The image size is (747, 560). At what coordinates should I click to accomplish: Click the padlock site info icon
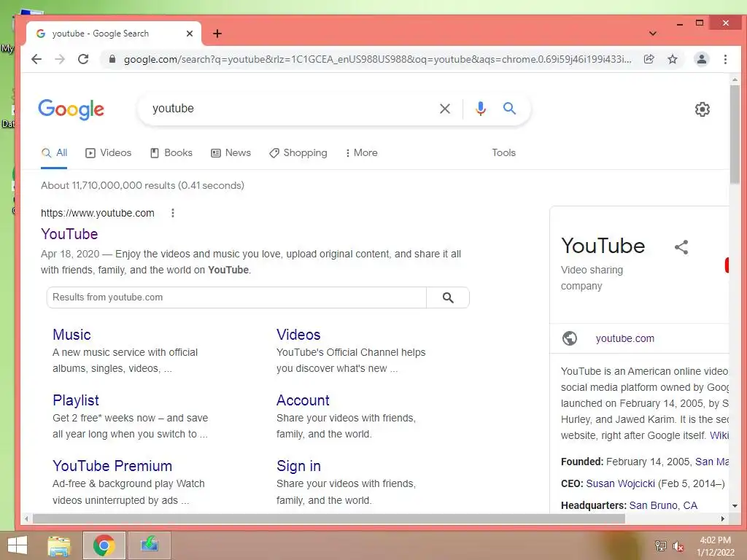point(112,59)
